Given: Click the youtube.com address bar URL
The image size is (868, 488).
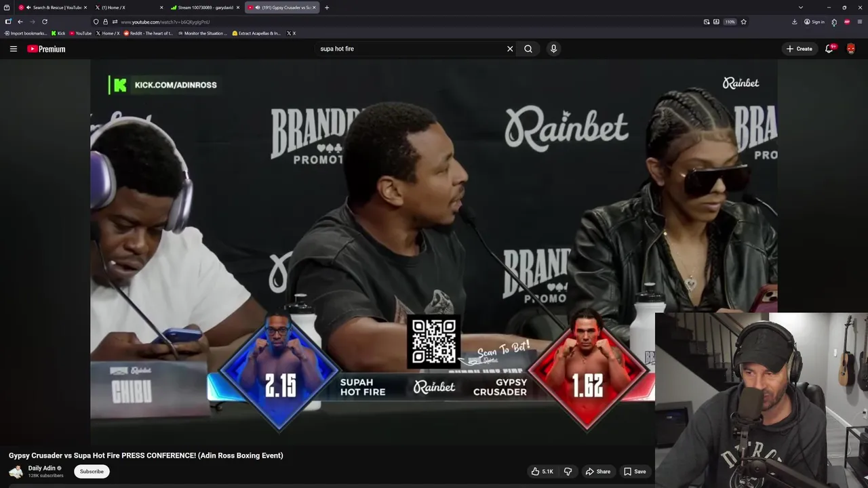Looking at the screenshot, I should [165, 22].
